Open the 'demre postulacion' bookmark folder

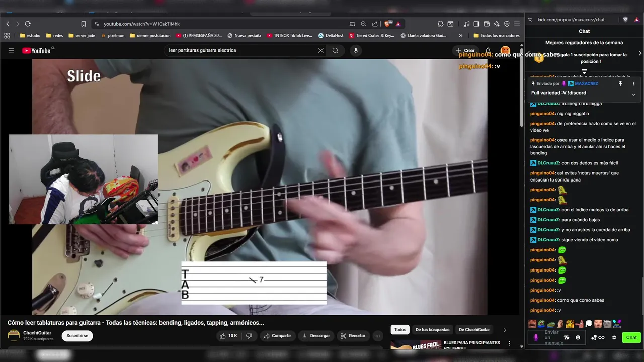click(x=150, y=36)
